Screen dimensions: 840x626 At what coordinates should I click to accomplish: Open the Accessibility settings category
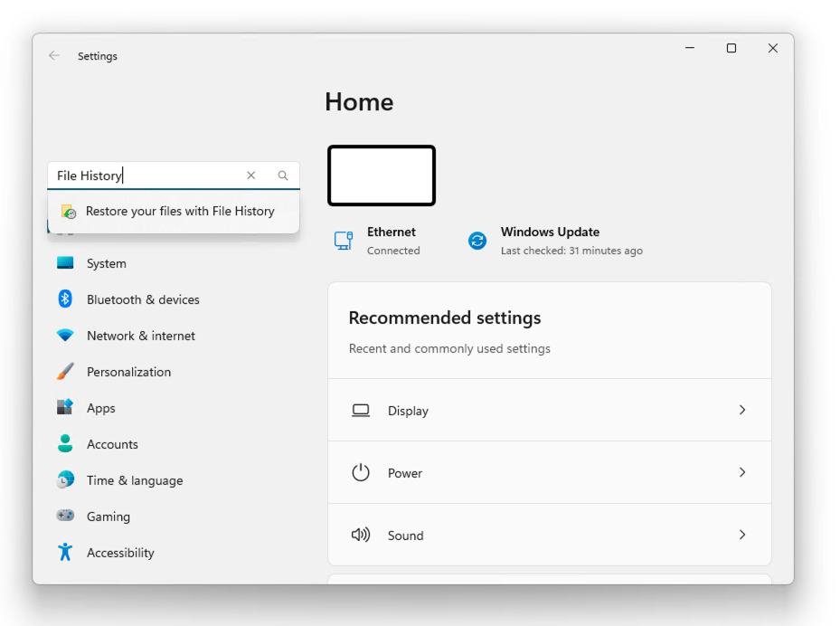[x=121, y=553]
